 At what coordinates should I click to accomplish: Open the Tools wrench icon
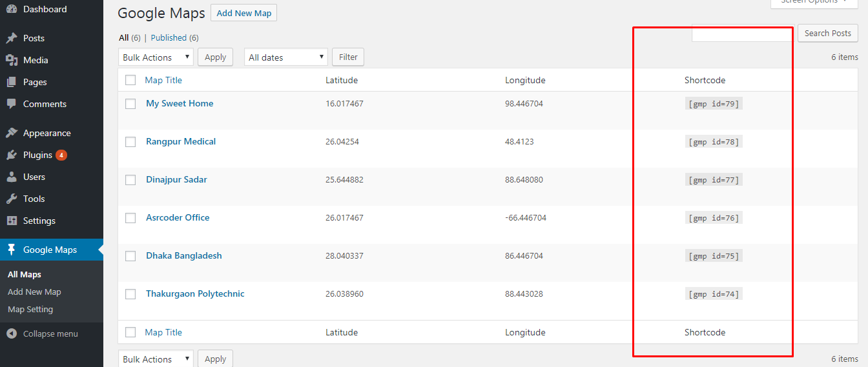pos(12,199)
